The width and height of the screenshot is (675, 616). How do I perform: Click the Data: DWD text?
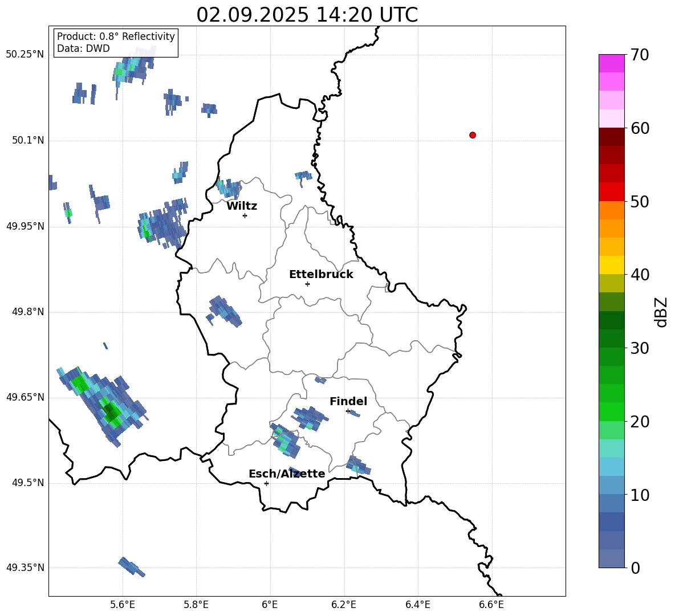pyautogui.click(x=83, y=48)
